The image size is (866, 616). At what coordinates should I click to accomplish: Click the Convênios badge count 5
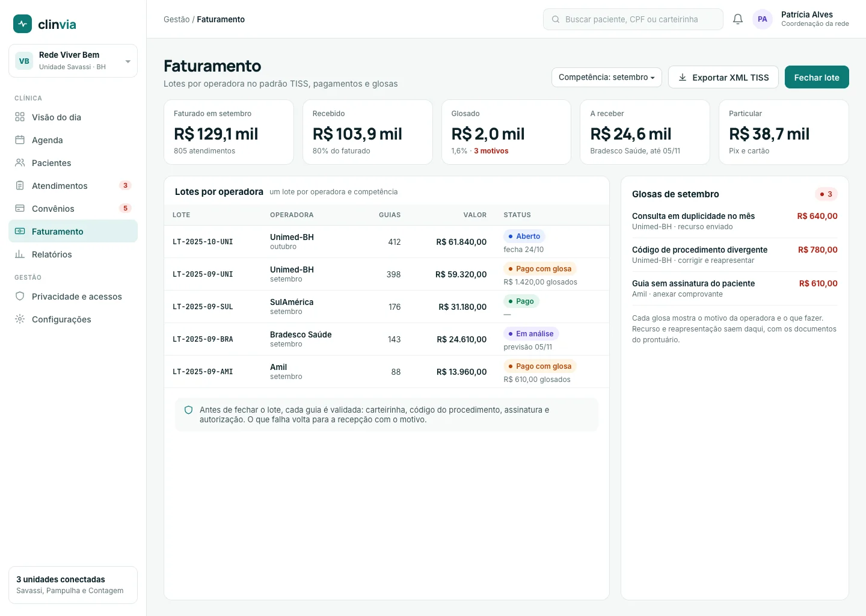pos(125,208)
